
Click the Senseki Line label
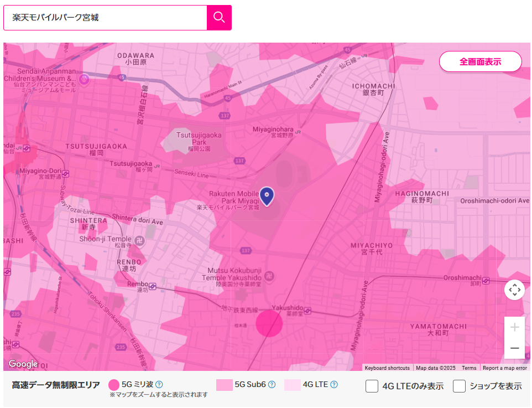tap(191, 174)
